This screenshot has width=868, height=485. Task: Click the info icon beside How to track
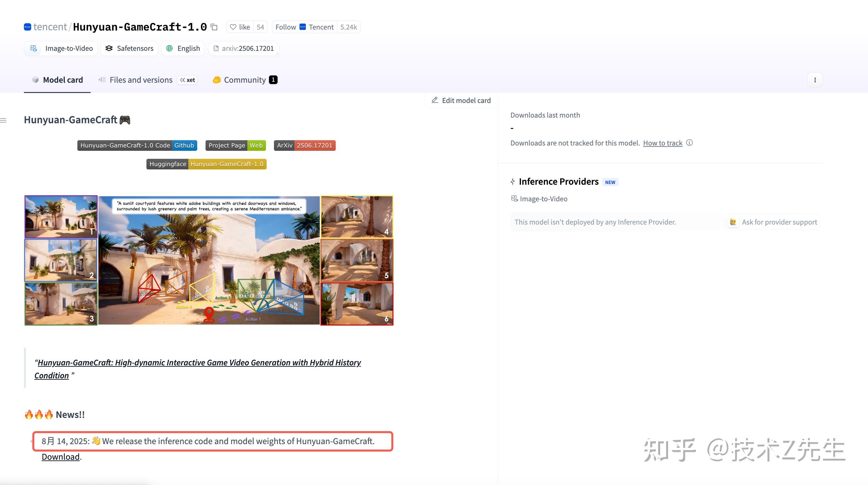click(x=689, y=143)
